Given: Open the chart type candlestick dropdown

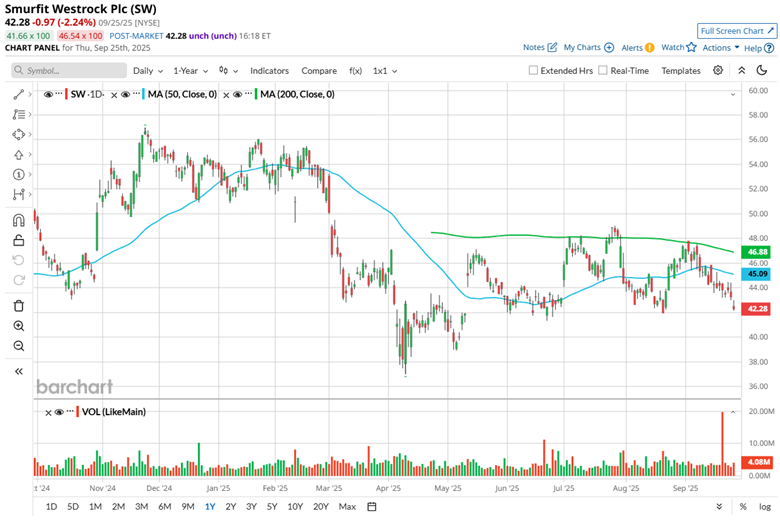Looking at the screenshot, I should tap(228, 71).
